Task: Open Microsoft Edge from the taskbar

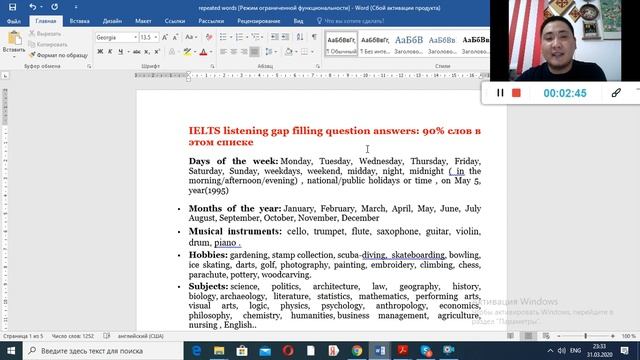Action: [x=196, y=351]
